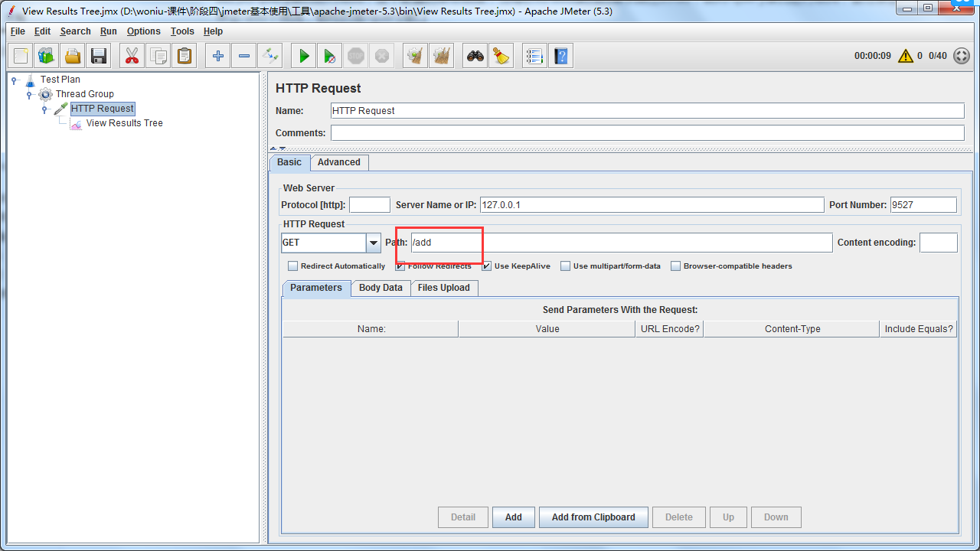Click the Name input field

pos(648,111)
